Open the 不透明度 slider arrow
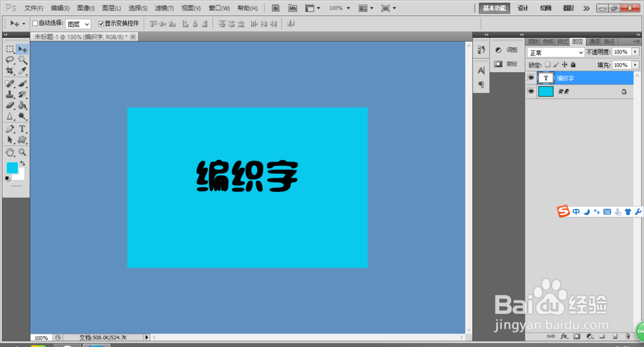This screenshot has width=644, height=347. point(636,52)
